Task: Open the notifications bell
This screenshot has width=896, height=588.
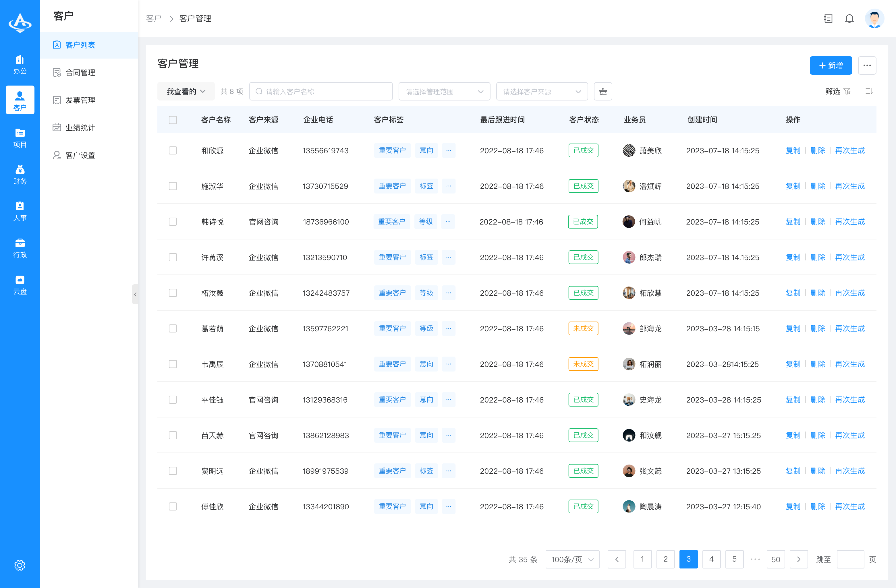Action: [849, 18]
